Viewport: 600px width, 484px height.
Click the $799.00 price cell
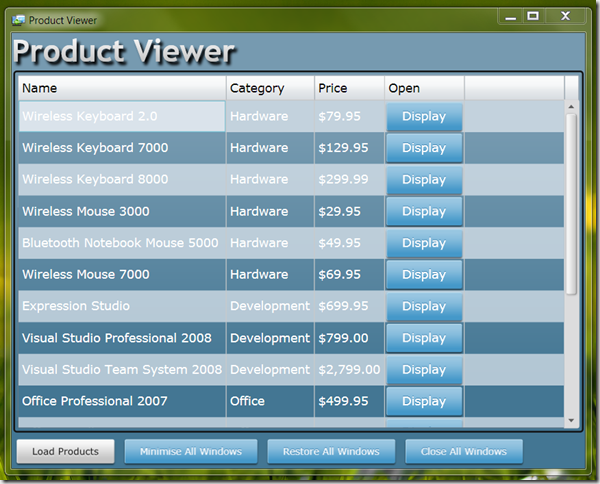[349, 338]
